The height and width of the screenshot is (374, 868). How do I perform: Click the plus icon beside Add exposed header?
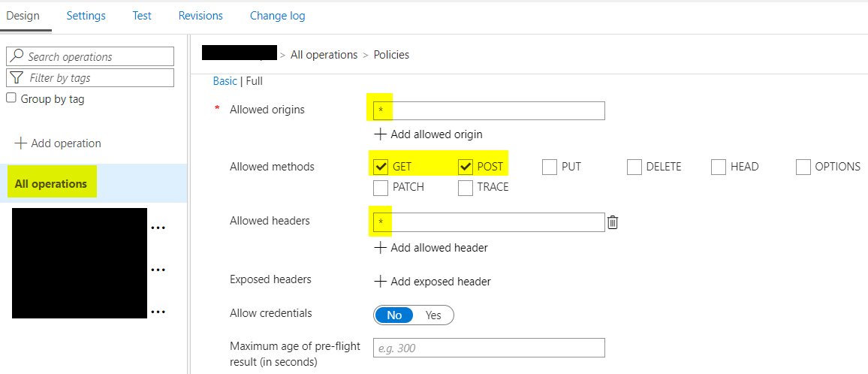(x=380, y=282)
